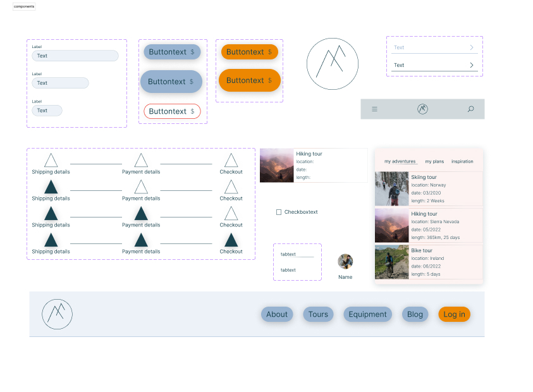
Task: Click the widest Text input field
Action: [75, 56]
